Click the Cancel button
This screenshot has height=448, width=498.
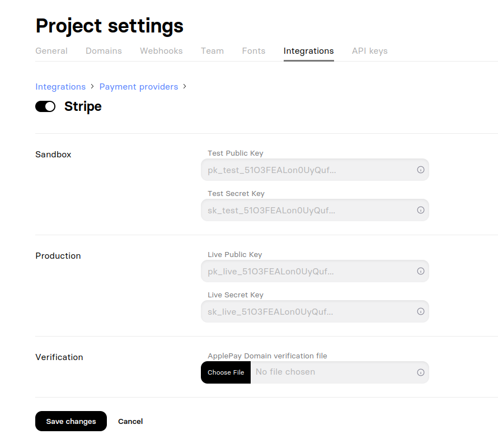[130, 421]
